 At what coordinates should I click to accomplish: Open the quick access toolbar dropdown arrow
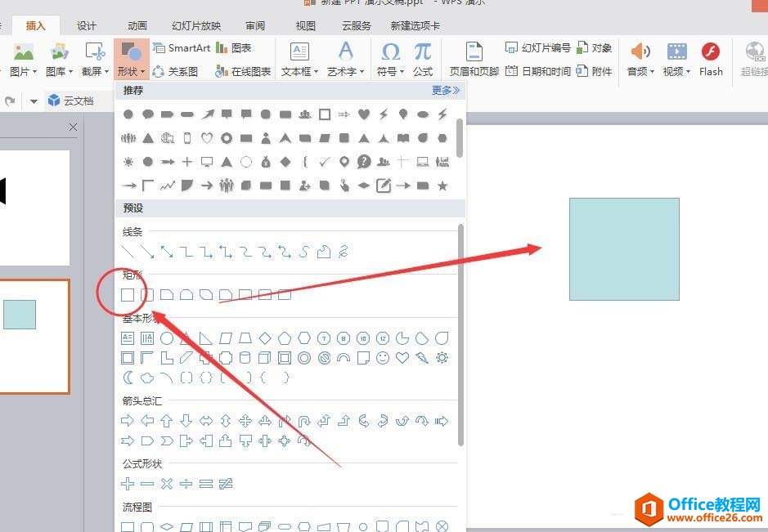tap(34, 101)
